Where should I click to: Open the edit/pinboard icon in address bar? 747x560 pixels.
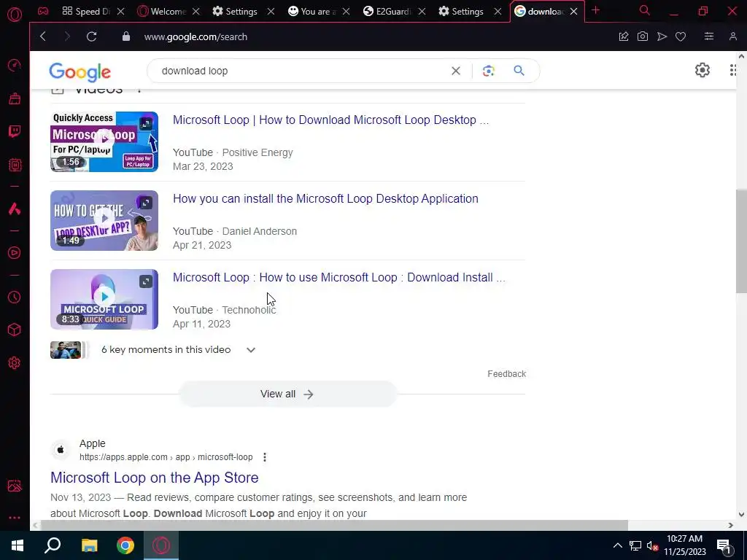[x=624, y=36]
